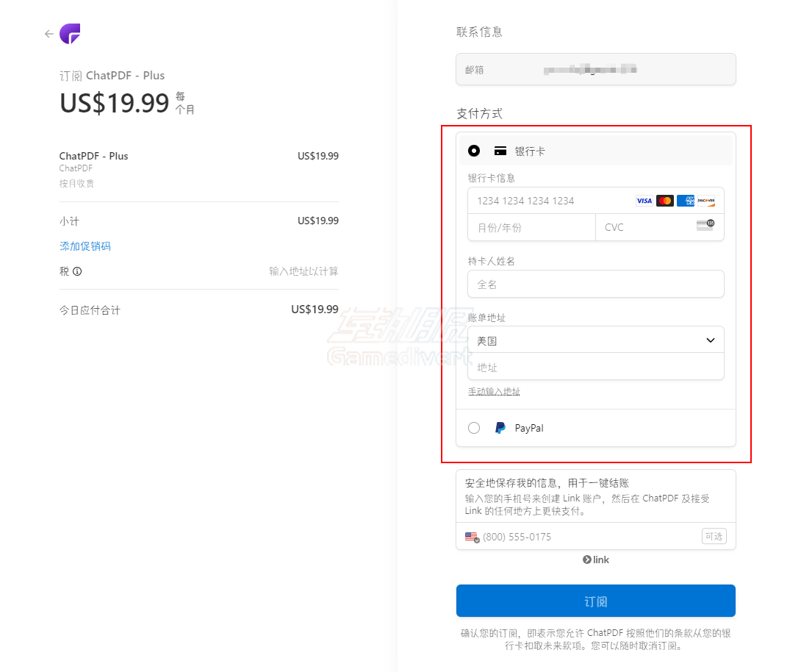Click the 订阅 ChatPDF - Plus title
This screenshot has width=801, height=672.
[x=112, y=76]
